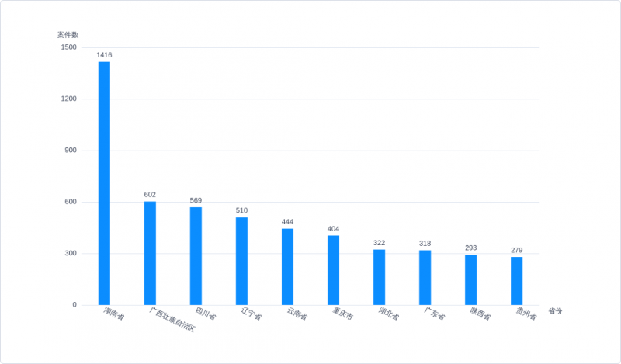Screen dimensions: 621x364
Task: Click the 1500 y-axis tick label
Action: (x=68, y=47)
